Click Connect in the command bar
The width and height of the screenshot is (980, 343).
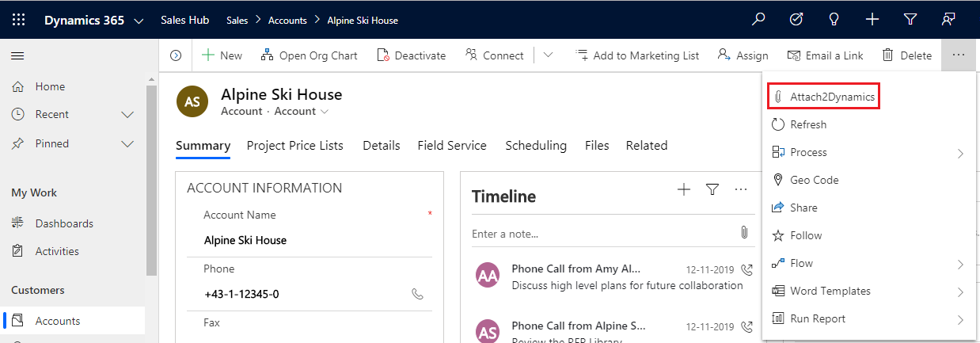pyautogui.click(x=495, y=55)
